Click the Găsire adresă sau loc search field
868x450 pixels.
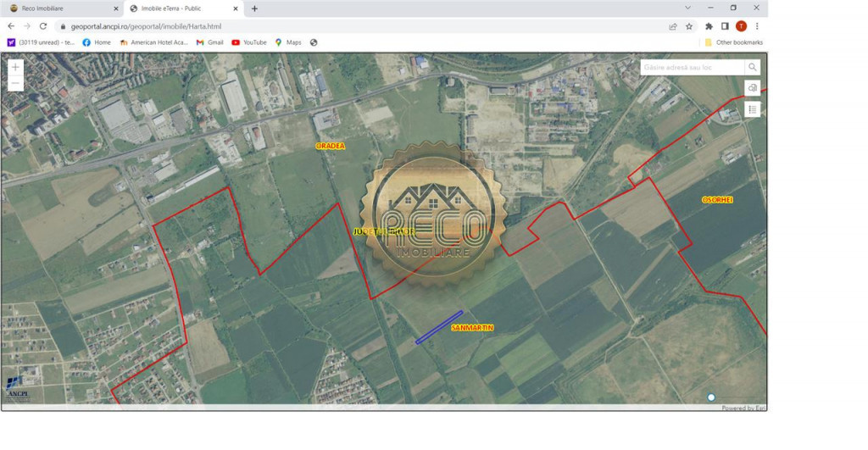click(x=693, y=67)
